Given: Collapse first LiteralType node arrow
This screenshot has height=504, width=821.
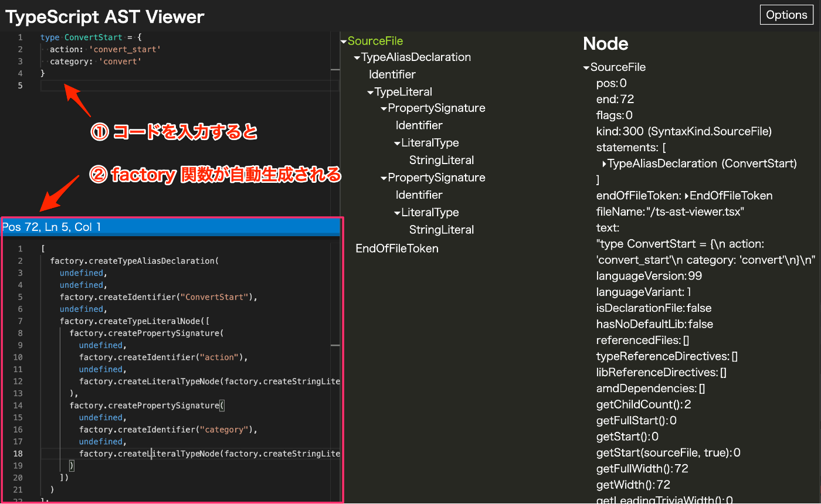Looking at the screenshot, I should 398,143.
